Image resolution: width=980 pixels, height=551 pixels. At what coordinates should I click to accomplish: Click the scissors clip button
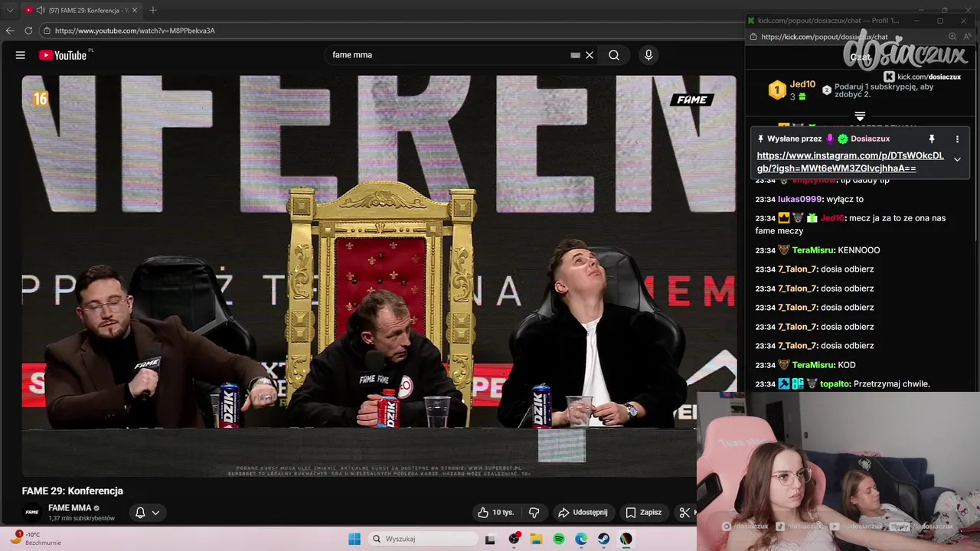tap(684, 513)
